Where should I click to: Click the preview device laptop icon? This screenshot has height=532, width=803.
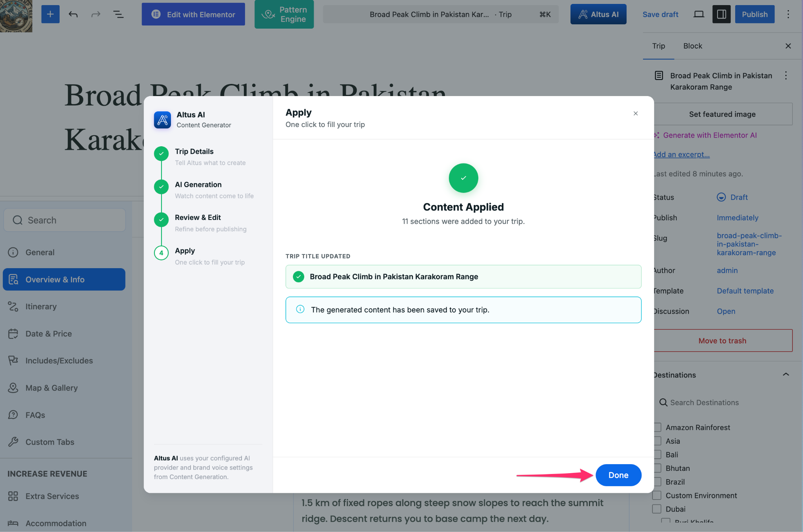click(699, 15)
